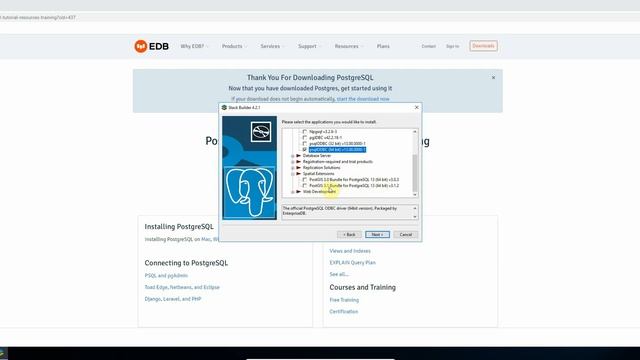Click the Spatial Extensions category arrow icon

pos(298,173)
